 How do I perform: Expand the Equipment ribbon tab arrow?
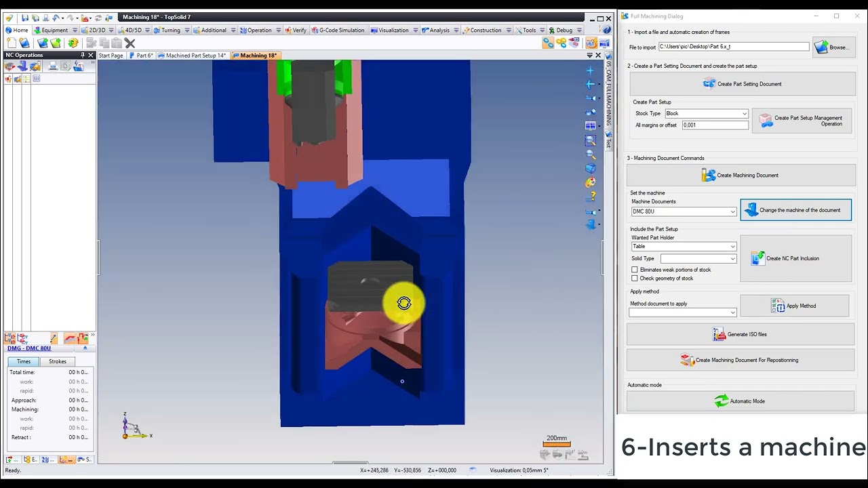coord(75,30)
